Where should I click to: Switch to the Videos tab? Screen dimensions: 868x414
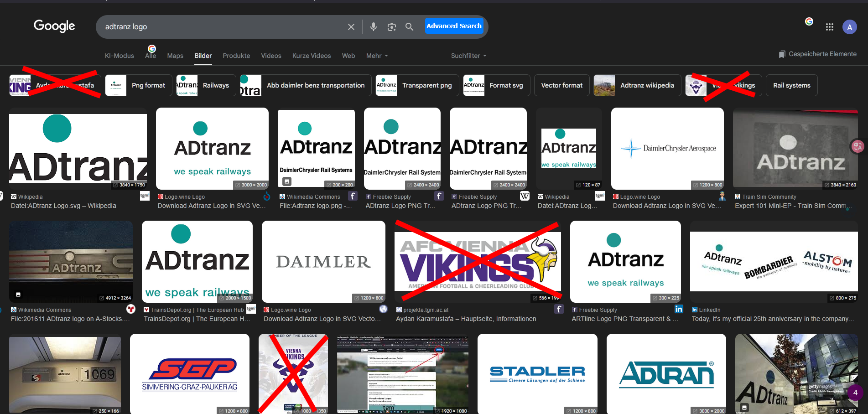click(x=271, y=56)
